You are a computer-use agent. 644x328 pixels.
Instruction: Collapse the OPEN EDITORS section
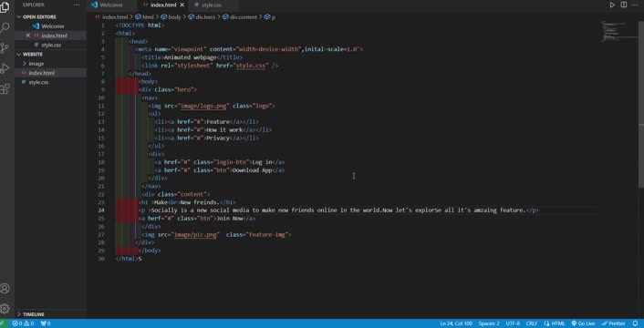(39, 16)
